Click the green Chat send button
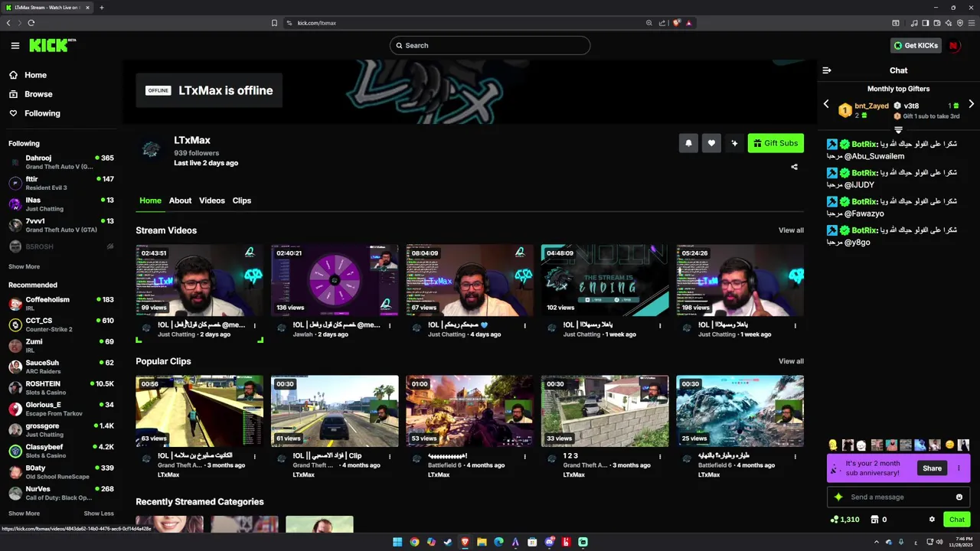Image resolution: width=980 pixels, height=551 pixels. (x=957, y=520)
